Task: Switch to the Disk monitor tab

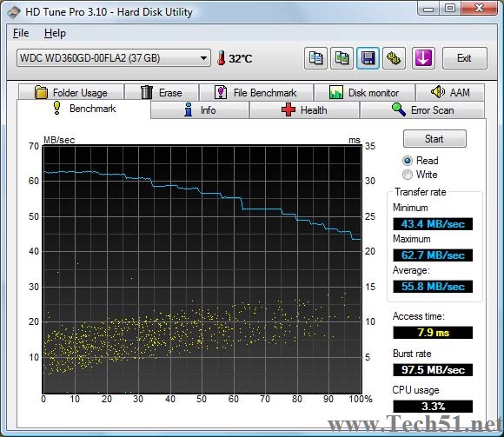Action: click(x=364, y=93)
